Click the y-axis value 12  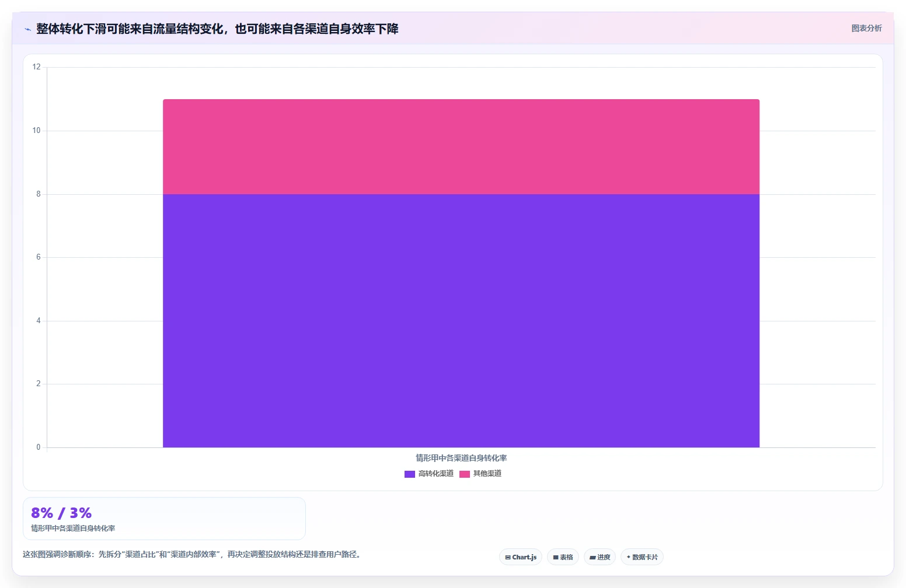click(x=37, y=67)
